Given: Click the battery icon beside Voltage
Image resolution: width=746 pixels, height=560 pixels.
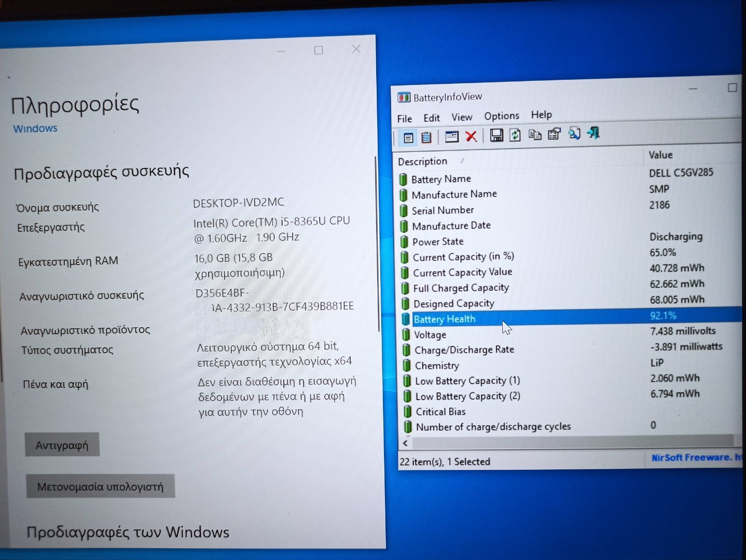Looking at the screenshot, I should pos(406,335).
